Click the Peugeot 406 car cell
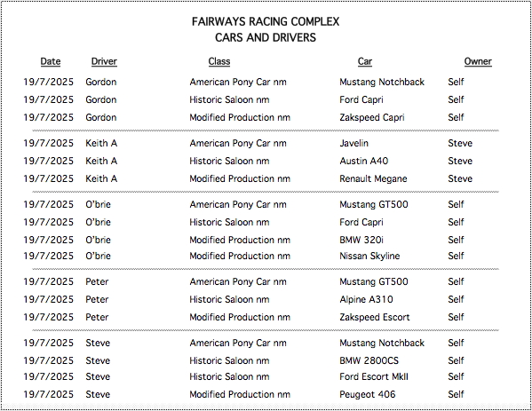The height and width of the screenshot is (411, 532). click(368, 394)
